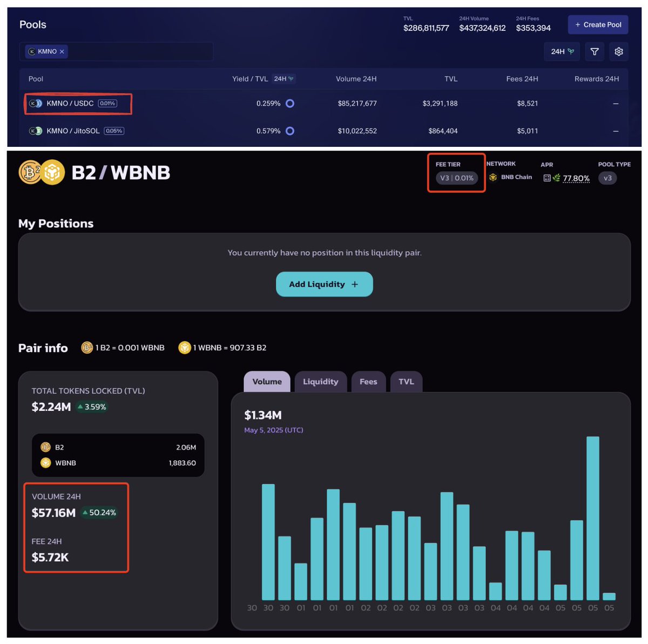
Task: Remove the KMNO filter chip
Action: coord(62,52)
